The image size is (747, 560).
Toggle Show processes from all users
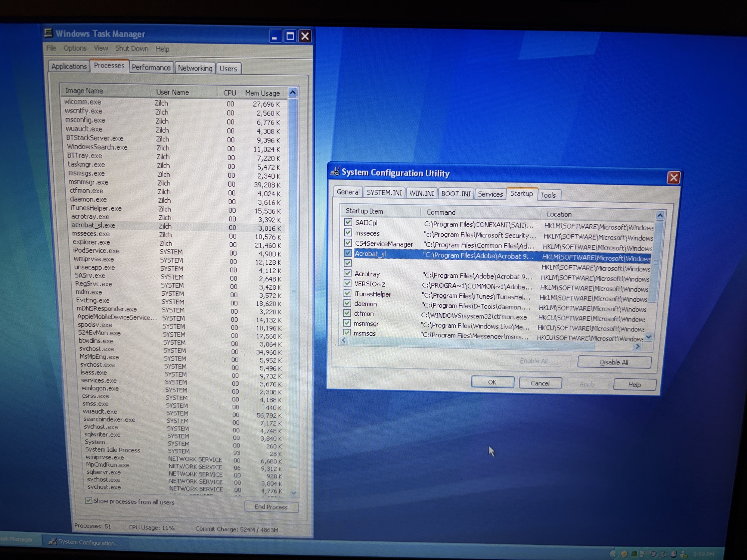(88, 500)
